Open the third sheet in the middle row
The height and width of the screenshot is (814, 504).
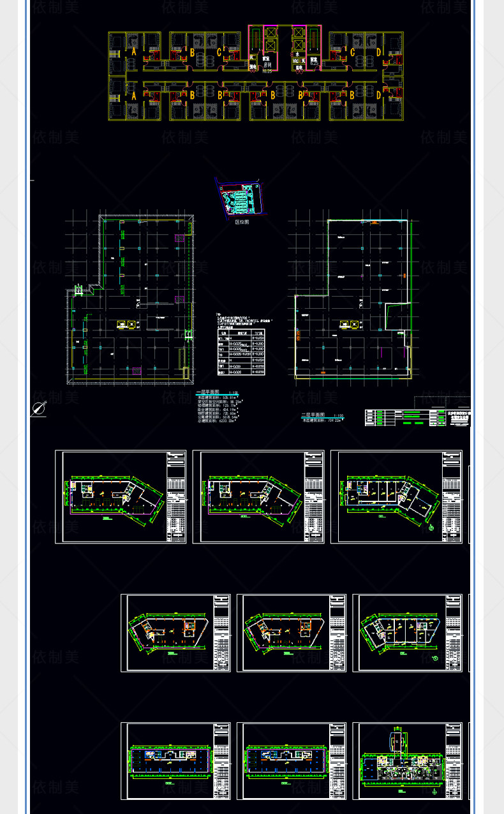coord(408,633)
